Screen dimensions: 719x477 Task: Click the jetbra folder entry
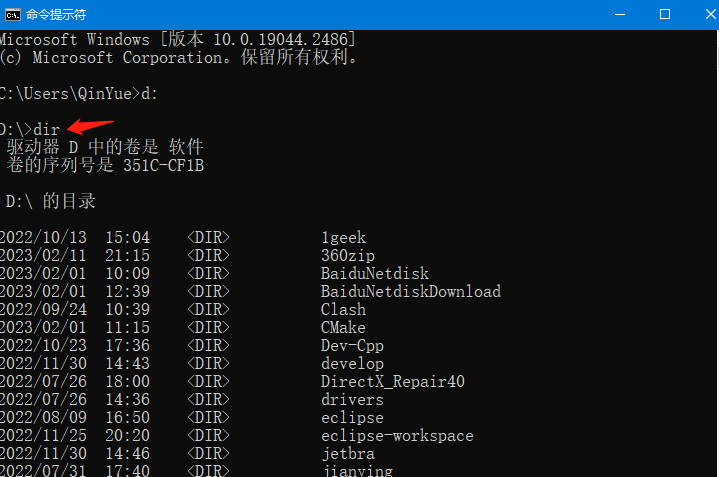348,454
